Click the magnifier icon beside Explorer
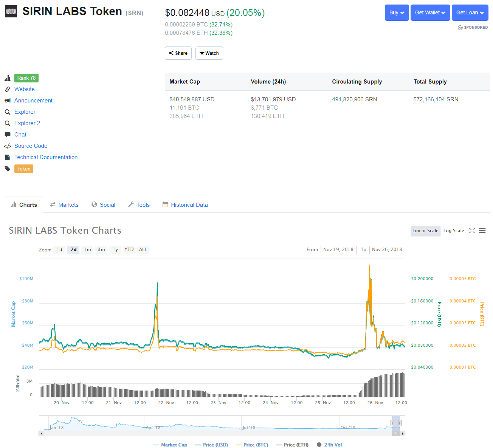493x448 pixels. [8, 112]
